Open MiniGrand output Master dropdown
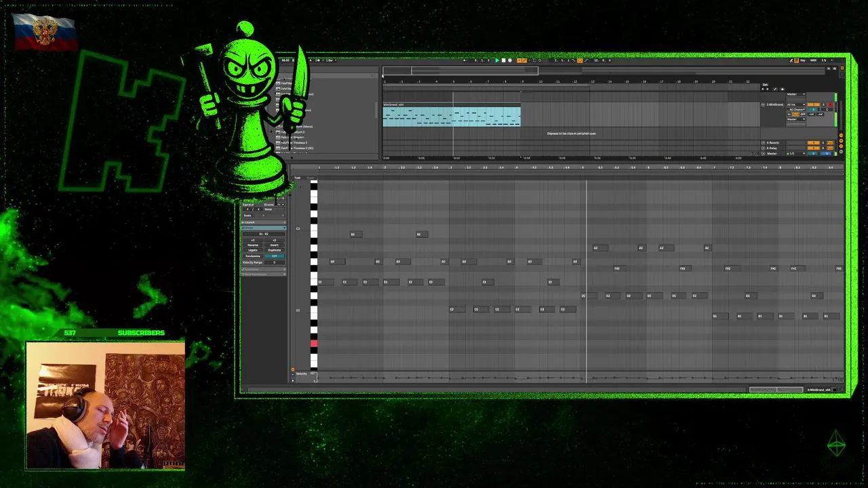Screen dimensions: 868x488 796,119
